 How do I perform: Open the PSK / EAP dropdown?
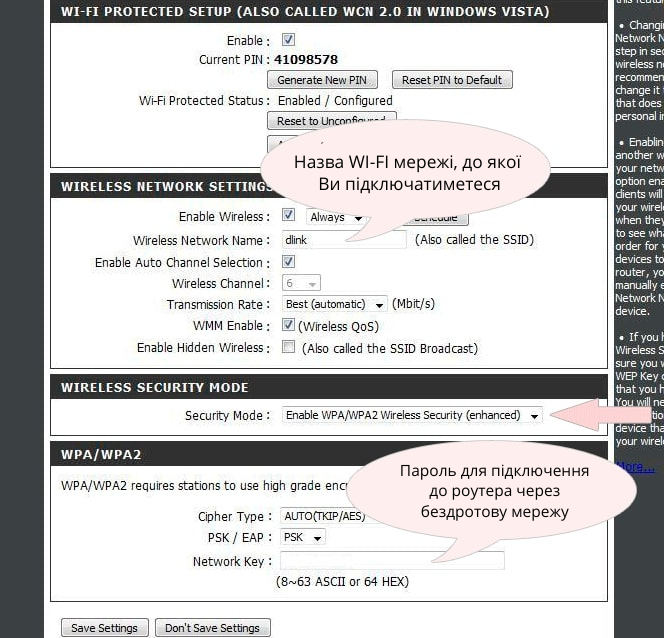click(302, 537)
